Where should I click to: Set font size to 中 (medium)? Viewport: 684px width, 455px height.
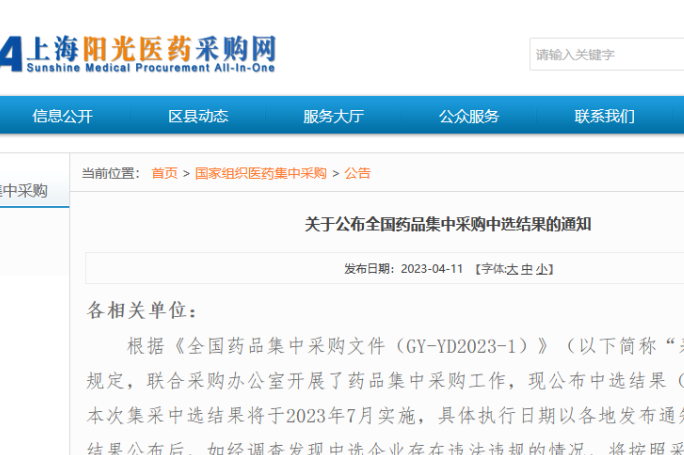pos(527,269)
